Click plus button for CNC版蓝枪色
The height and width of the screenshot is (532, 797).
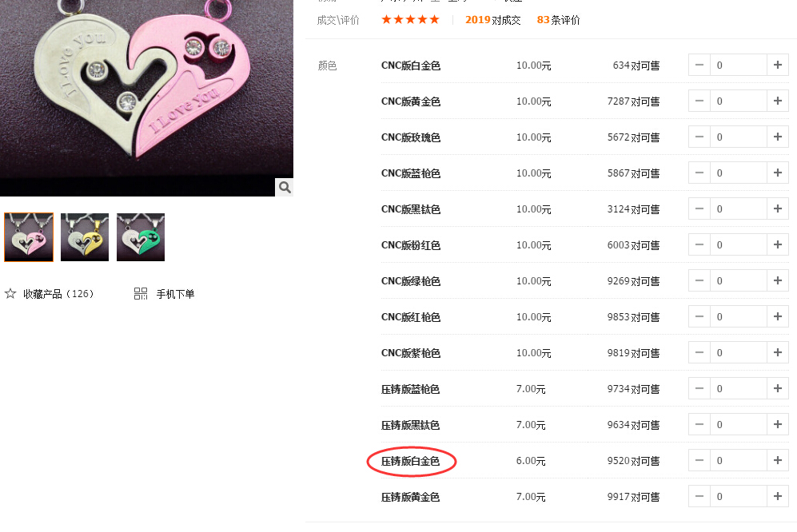(777, 173)
